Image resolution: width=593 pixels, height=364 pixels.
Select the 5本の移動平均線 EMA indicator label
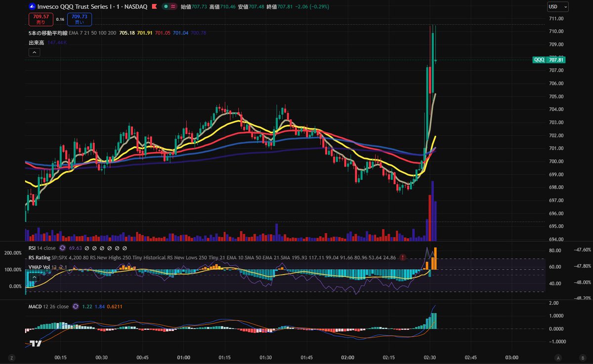coord(73,33)
